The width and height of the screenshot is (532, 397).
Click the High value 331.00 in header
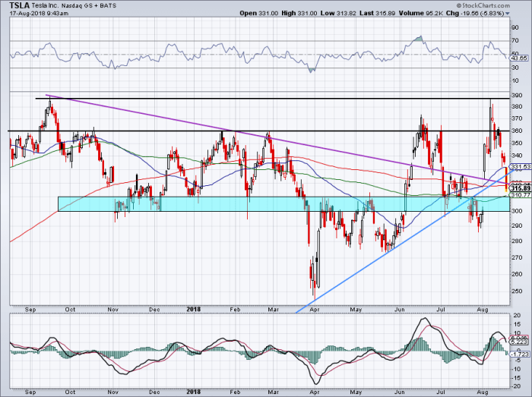pyautogui.click(x=307, y=13)
